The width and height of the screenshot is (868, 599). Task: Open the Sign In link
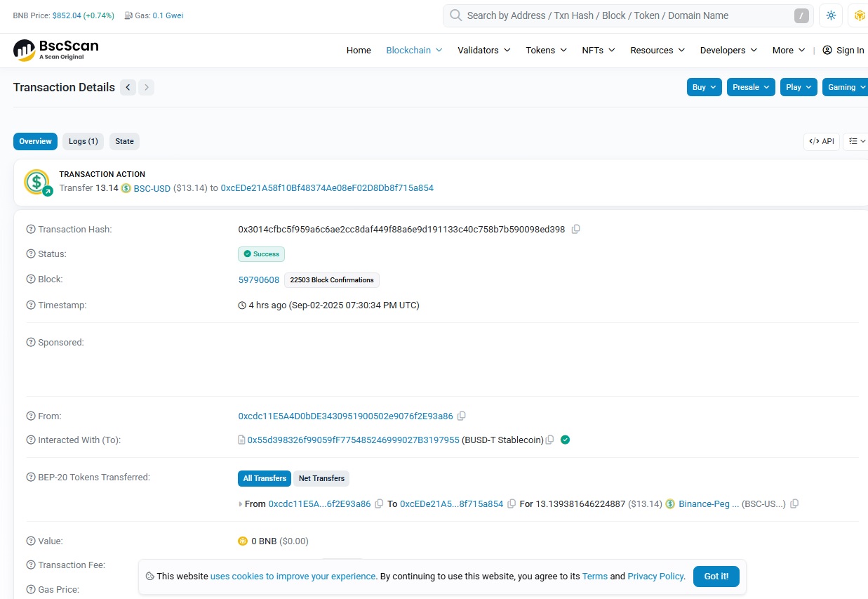843,51
